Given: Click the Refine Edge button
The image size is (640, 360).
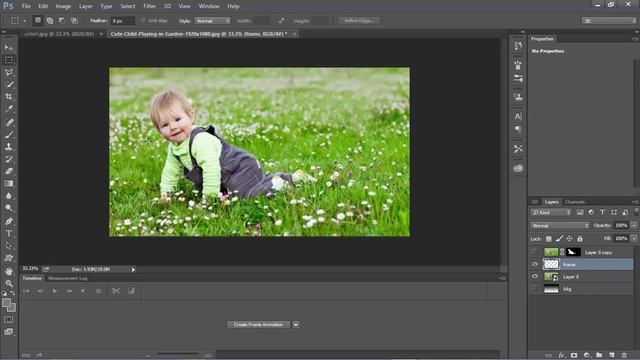Looking at the screenshot, I should pyautogui.click(x=359, y=20).
